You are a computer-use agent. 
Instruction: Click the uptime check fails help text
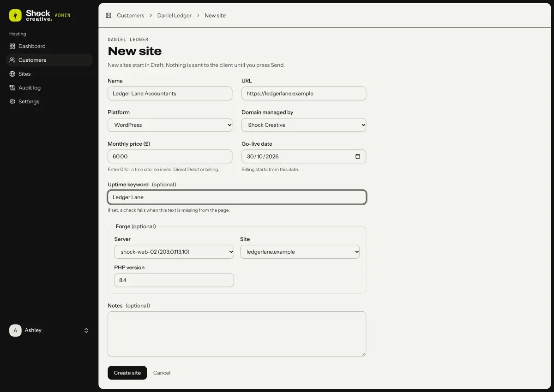coord(169,210)
